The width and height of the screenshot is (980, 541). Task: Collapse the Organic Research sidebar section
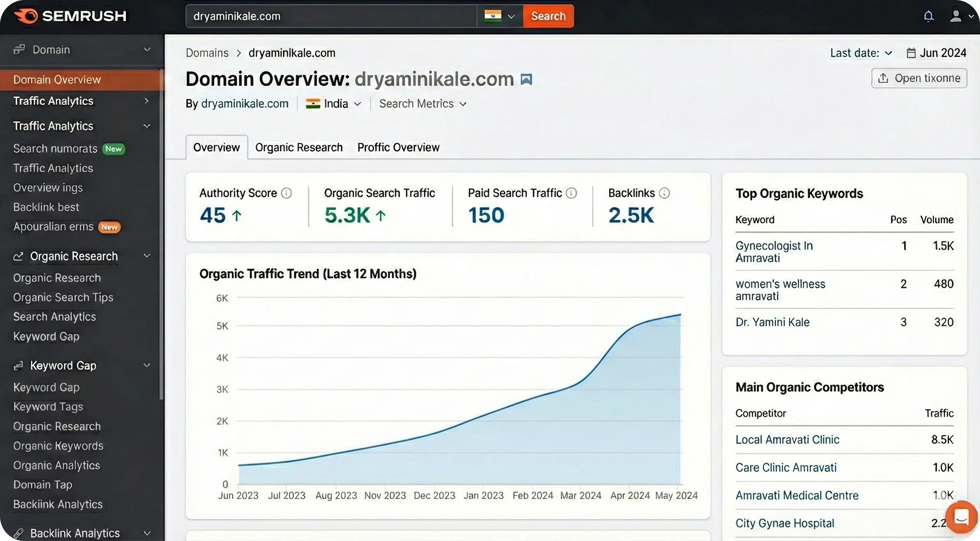(x=147, y=256)
